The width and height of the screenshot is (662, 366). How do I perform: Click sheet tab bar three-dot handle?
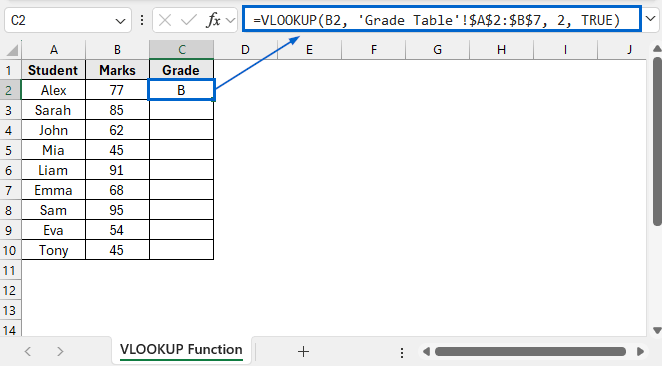(x=402, y=352)
